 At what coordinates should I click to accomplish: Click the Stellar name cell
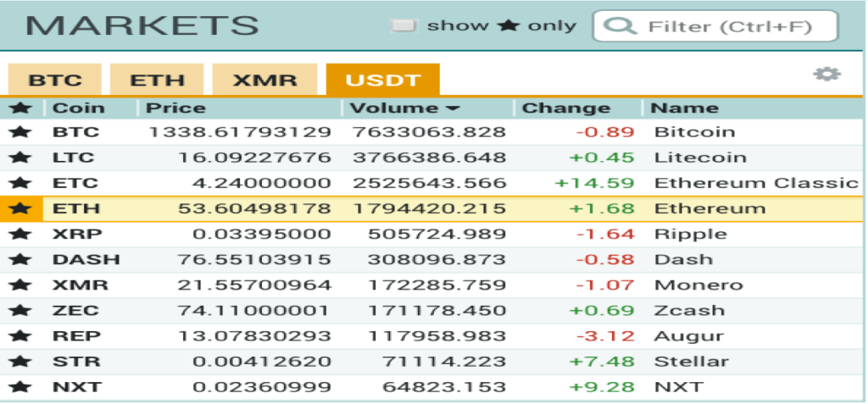[x=692, y=361]
